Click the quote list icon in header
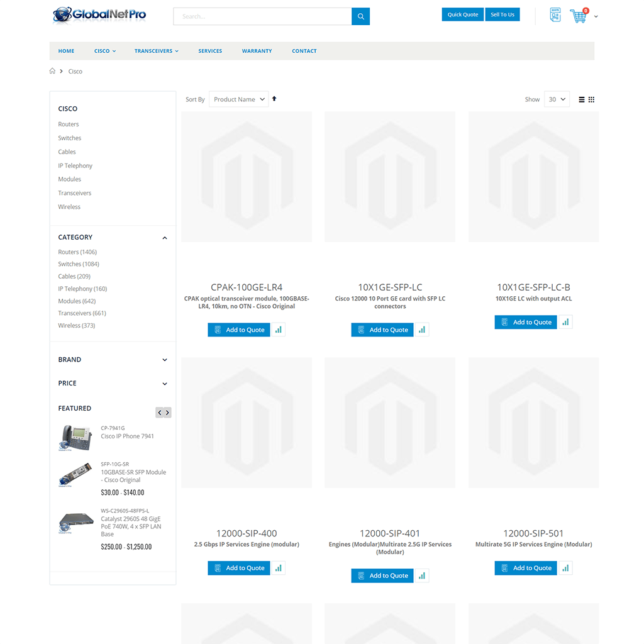644x644 pixels. pyautogui.click(x=555, y=15)
